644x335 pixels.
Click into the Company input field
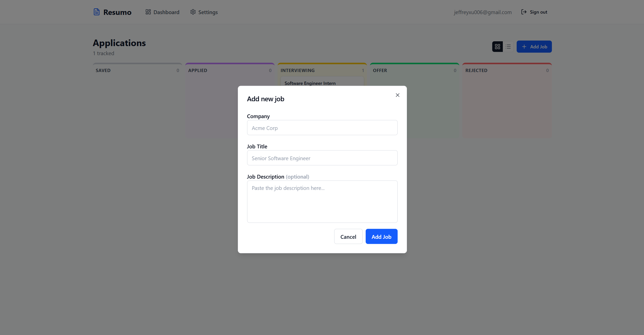click(x=322, y=128)
